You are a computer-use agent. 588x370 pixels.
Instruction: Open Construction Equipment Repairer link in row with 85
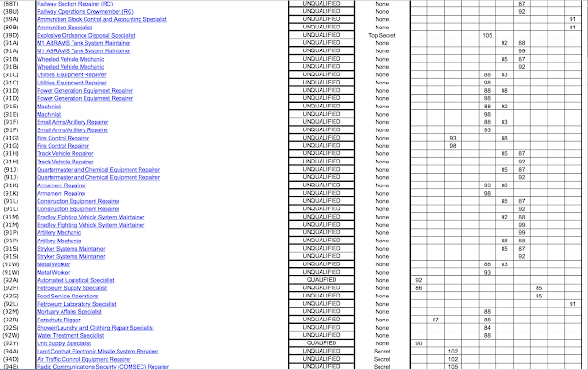pos(78,201)
